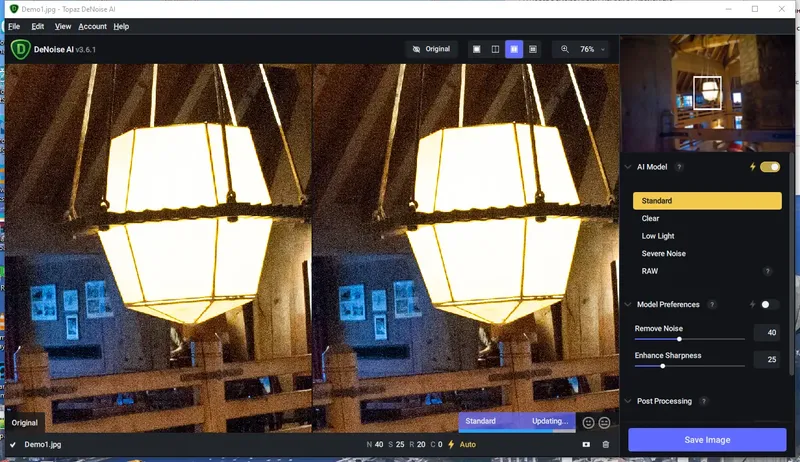Click the C 0 value

[436, 445]
